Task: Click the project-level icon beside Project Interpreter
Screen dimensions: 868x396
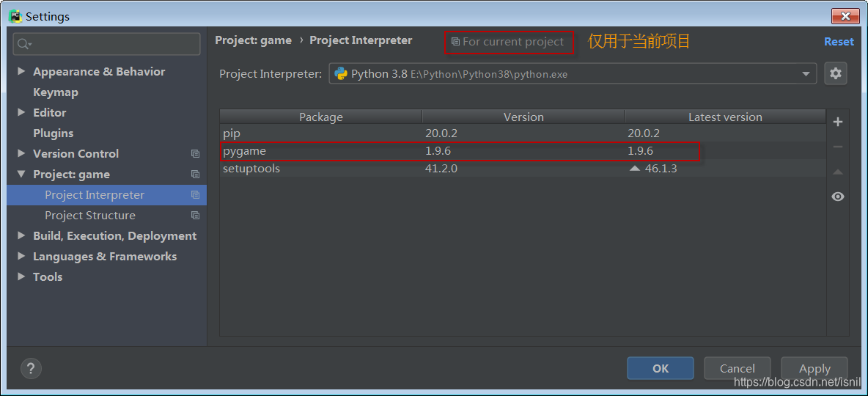Action: [196, 195]
